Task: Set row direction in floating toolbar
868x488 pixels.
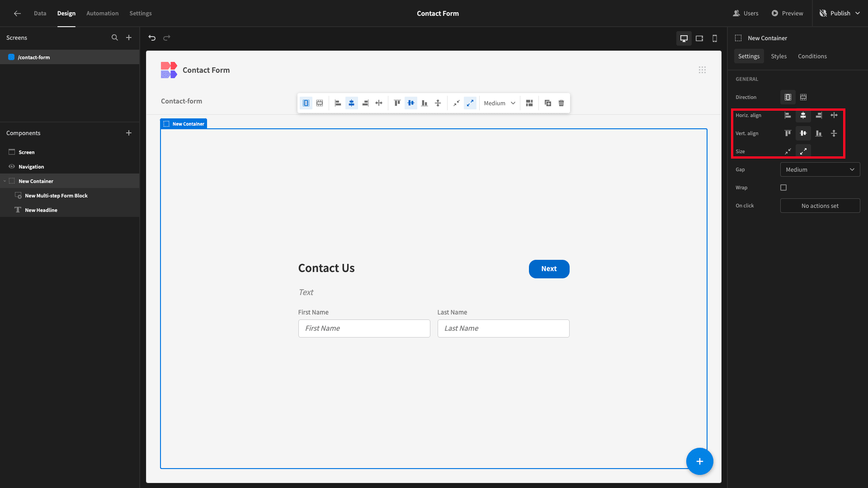Action: 320,103
